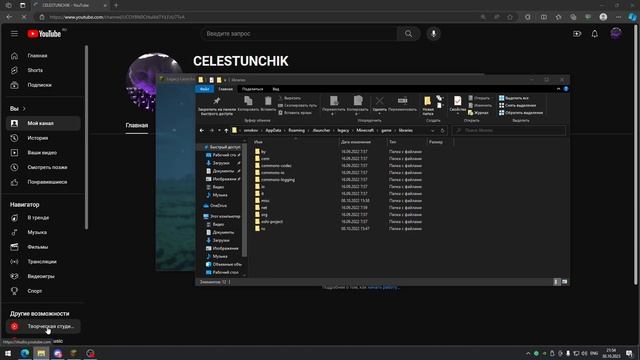Expand the Вы section chevron in YouTube sidebar
The width and height of the screenshot is (640, 360).
24,109
